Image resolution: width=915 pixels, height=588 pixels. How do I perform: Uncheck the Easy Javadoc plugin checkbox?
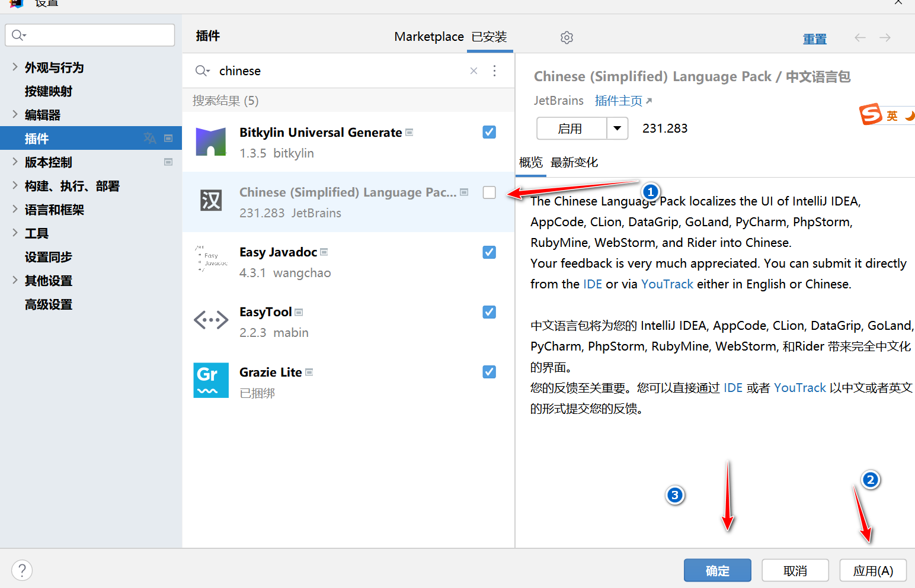[489, 252]
